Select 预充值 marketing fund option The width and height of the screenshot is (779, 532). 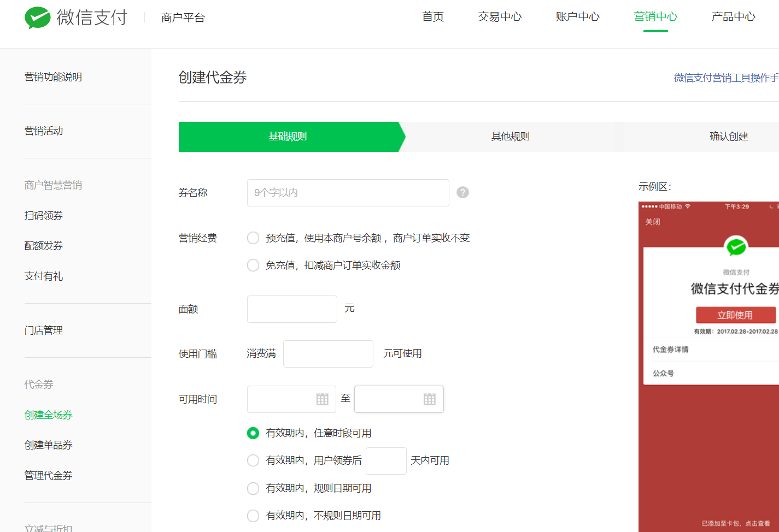point(253,238)
